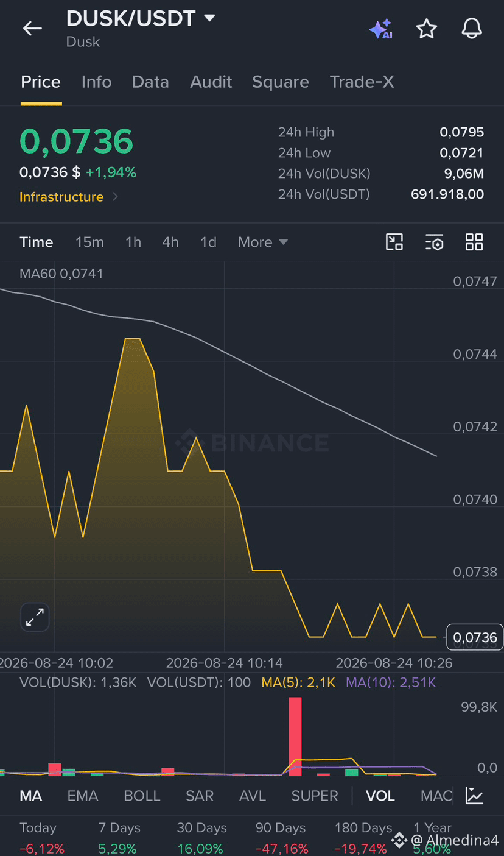504x856 pixels.
Task: Select the 1d chart interval
Action: (208, 242)
